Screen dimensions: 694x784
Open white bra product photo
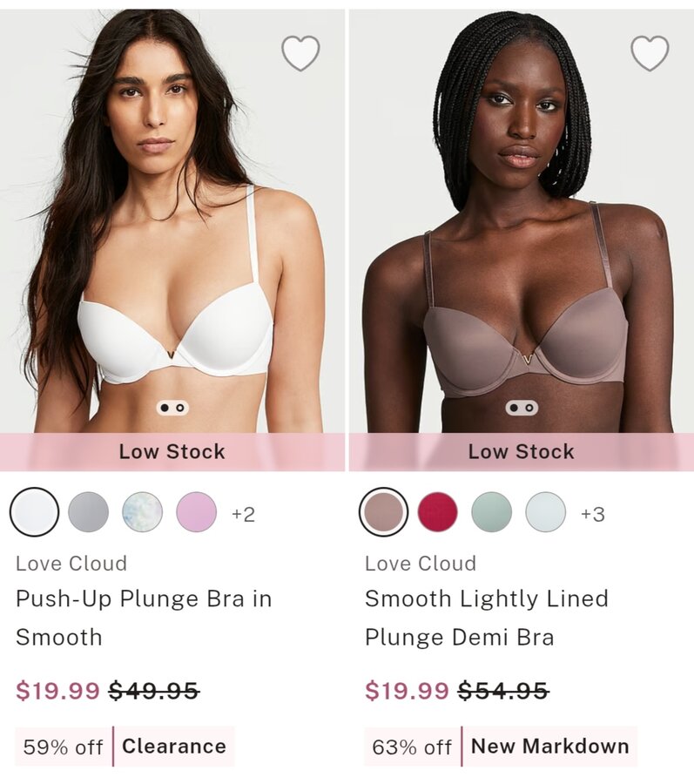click(172, 221)
